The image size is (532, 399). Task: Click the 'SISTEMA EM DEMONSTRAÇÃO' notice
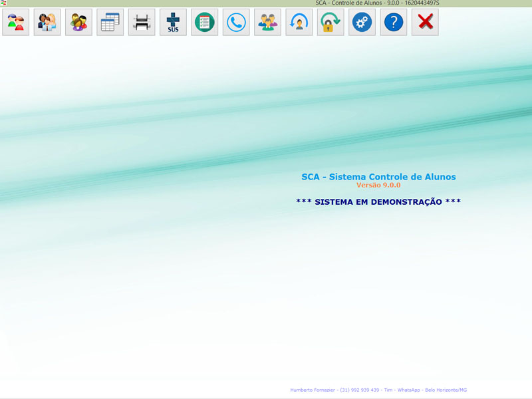[378, 201]
